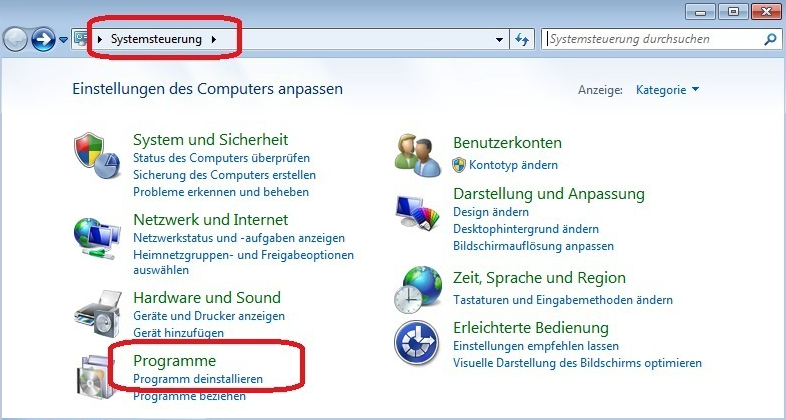Click Einstellungen empfehlen lassen link
The width and height of the screenshot is (786, 420).
click(x=536, y=346)
